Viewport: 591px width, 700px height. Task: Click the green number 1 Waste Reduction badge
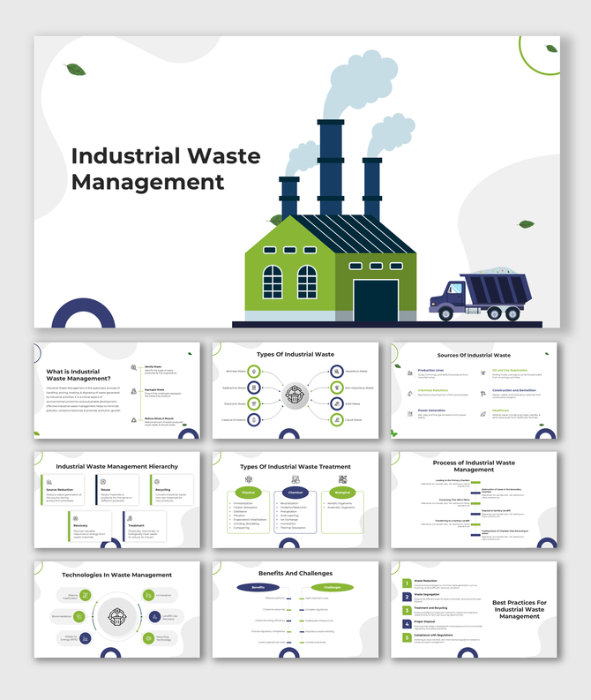click(x=407, y=583)
